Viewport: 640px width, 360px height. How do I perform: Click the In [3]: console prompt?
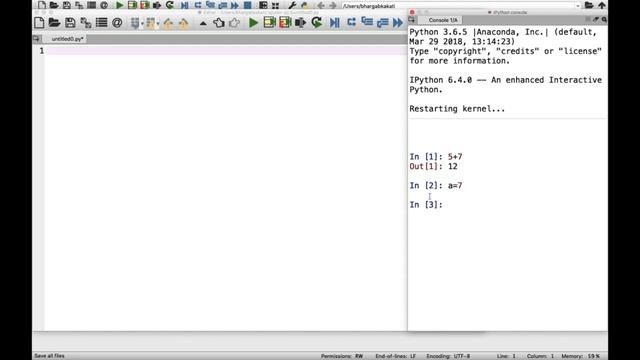click(426, 205)
